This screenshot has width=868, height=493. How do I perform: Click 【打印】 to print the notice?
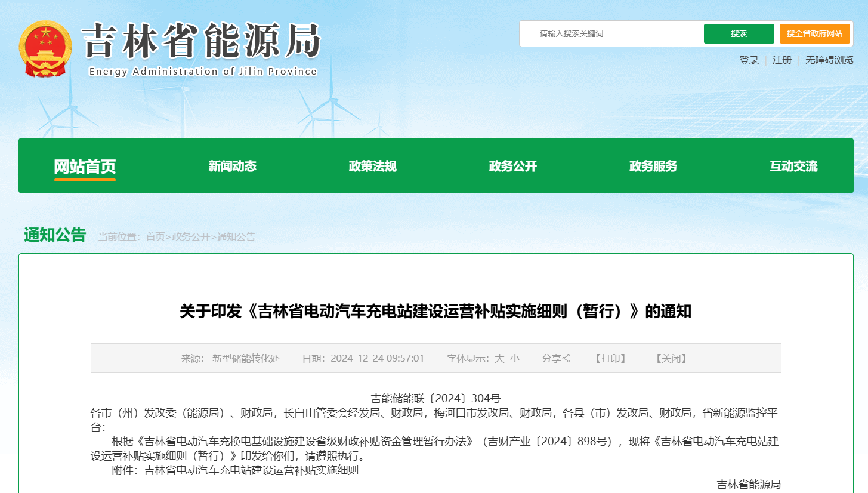click(x=610, y=359)
